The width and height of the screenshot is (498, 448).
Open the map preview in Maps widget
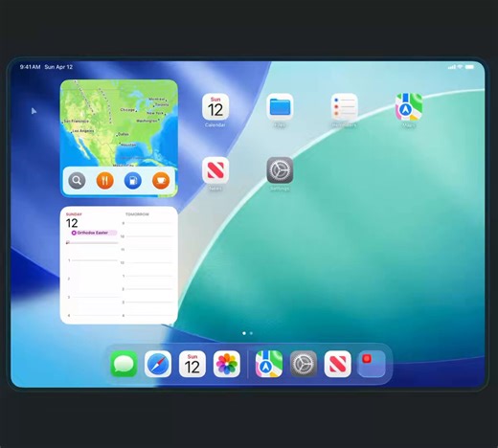119,123
